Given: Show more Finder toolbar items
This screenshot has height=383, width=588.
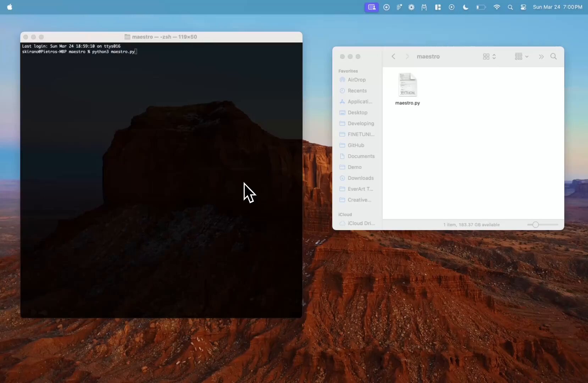Looking at the screenshot, I should point(541,56).
